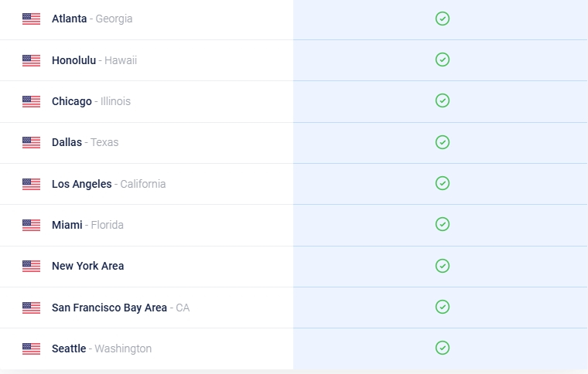588x374 pixels.
Task: Click the green checkmark in the Dallas row
Action: coord(443,142)
